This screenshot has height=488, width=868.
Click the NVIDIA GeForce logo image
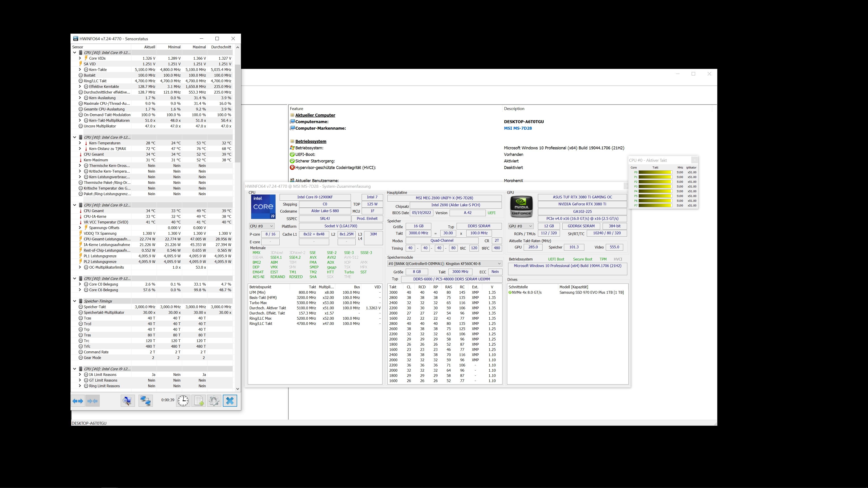point(522,206)
